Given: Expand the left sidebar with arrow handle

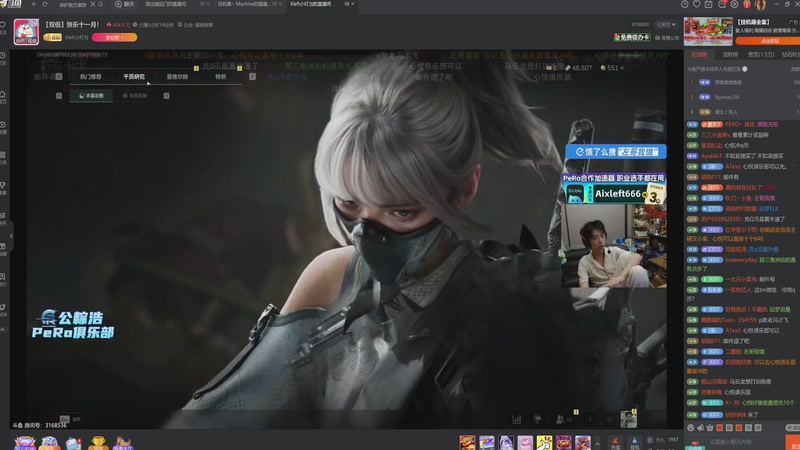Looking at the screenshot, I should pyautogui.click(x=11, y=236).
